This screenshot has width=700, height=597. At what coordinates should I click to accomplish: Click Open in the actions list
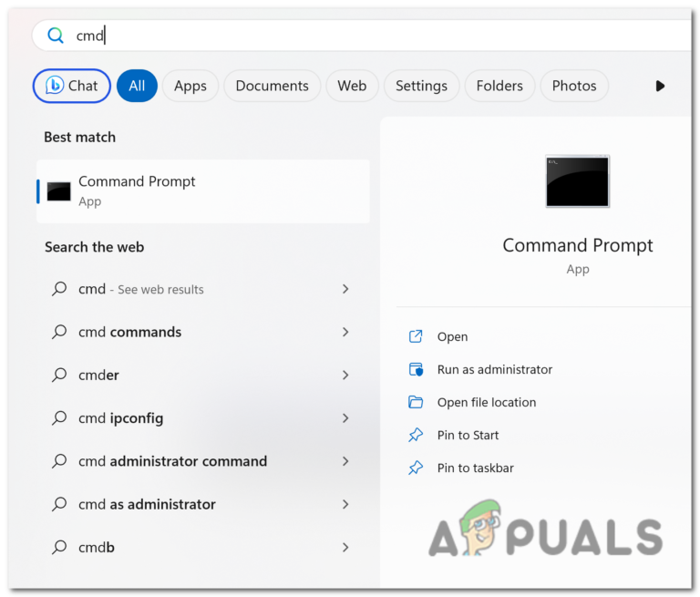pyautogui.click(x=453, y=336)
